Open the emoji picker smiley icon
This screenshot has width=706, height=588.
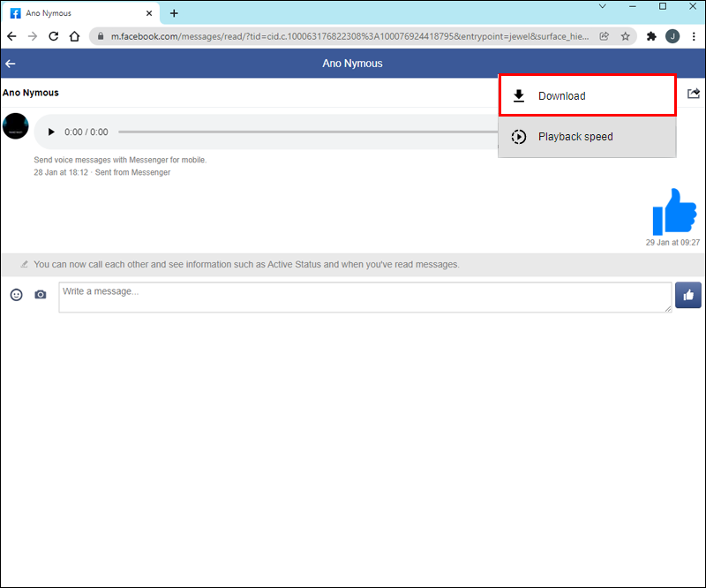17,295
